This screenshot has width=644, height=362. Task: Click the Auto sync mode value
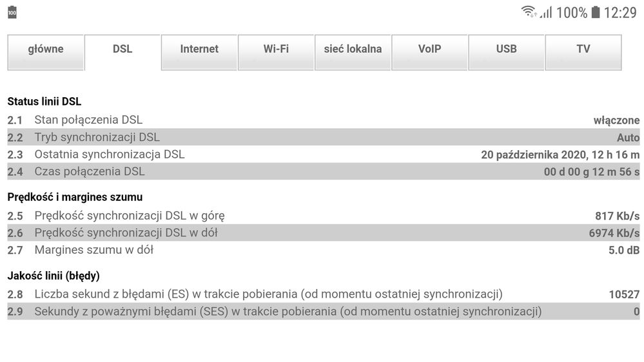pos(628,137)
